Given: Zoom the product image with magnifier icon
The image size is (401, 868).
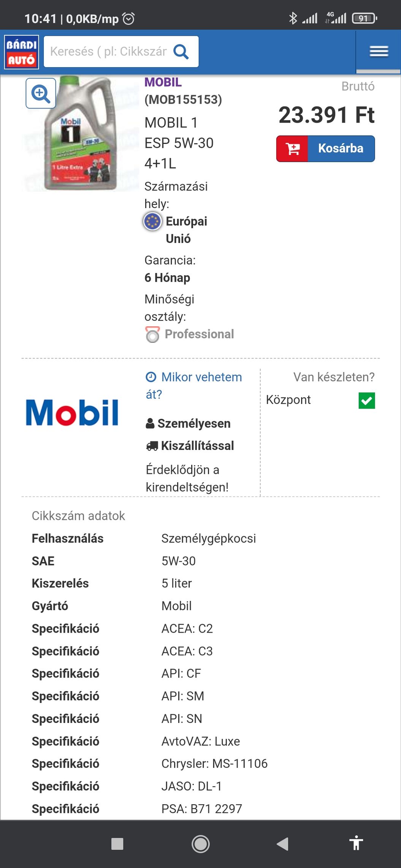Looking at the screenshot, I should pos(41,93).
